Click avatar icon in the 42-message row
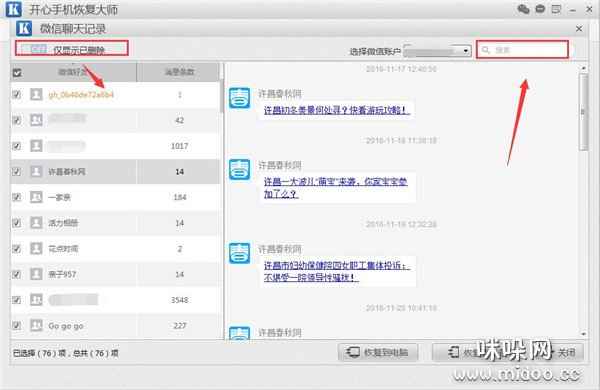Screen dimensions: 600x390 (x=36, y=120)
